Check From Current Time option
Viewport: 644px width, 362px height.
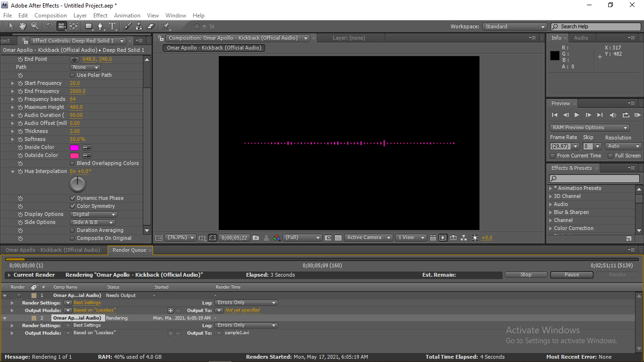(553, 156)
